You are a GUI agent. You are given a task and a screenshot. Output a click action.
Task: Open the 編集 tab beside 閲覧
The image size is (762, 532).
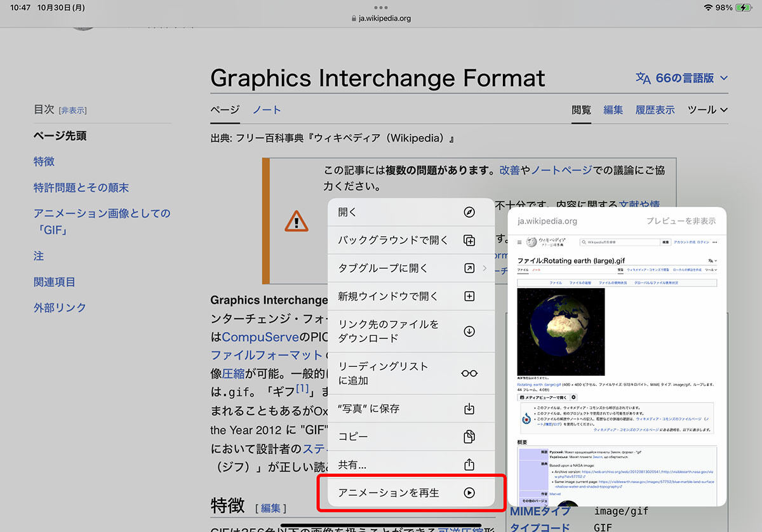[613, 110]
